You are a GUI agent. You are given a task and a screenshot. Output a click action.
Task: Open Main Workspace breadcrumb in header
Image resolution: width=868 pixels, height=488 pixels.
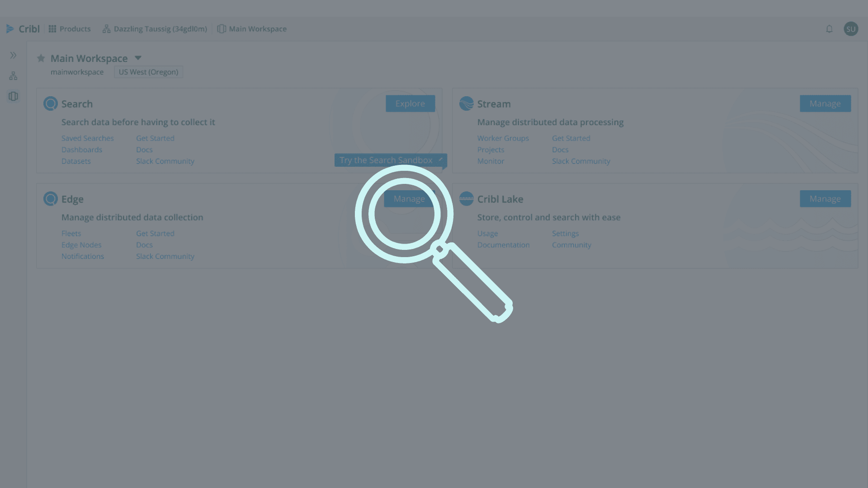coord(252,29)
